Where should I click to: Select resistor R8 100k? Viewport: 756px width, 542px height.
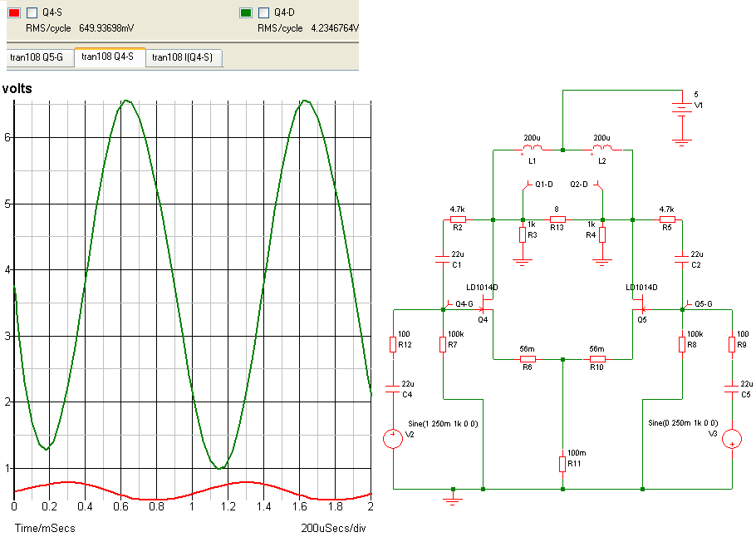tap(682, 345)
